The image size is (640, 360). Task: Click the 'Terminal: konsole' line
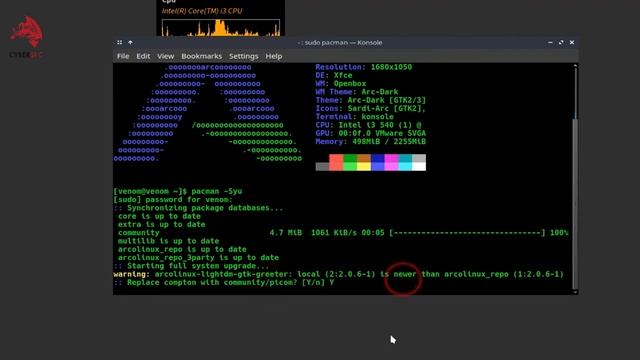point(355,117)
